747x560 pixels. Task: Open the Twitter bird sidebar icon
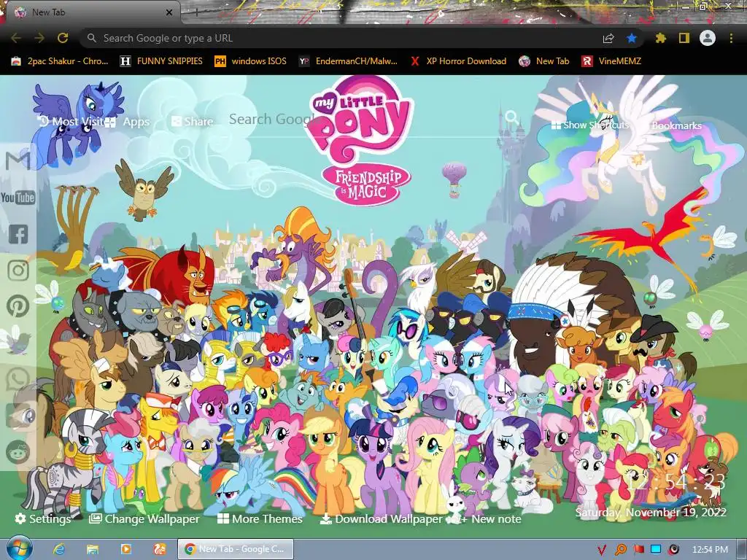[x=18, y=343]
